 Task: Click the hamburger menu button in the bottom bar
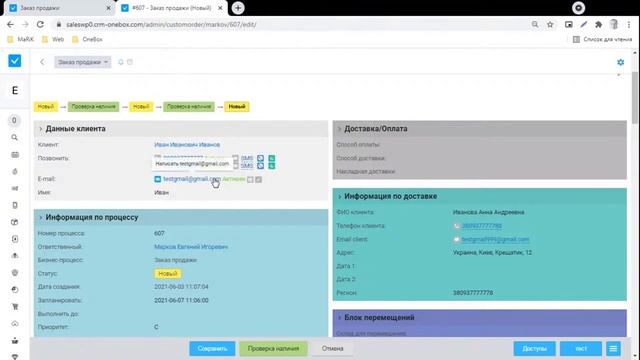(x=613, y=349)
